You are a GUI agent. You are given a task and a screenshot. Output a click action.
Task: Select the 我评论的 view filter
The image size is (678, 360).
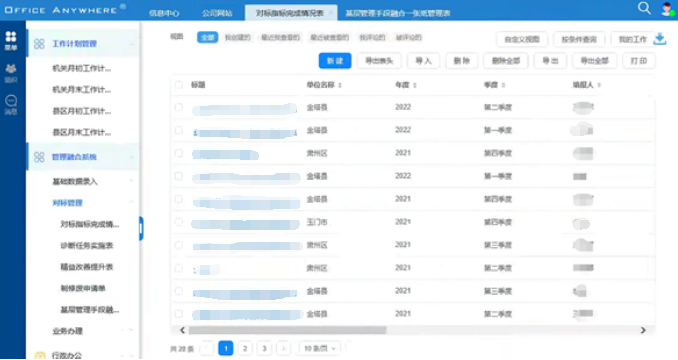pyautogui.click(x=372, y=38)
